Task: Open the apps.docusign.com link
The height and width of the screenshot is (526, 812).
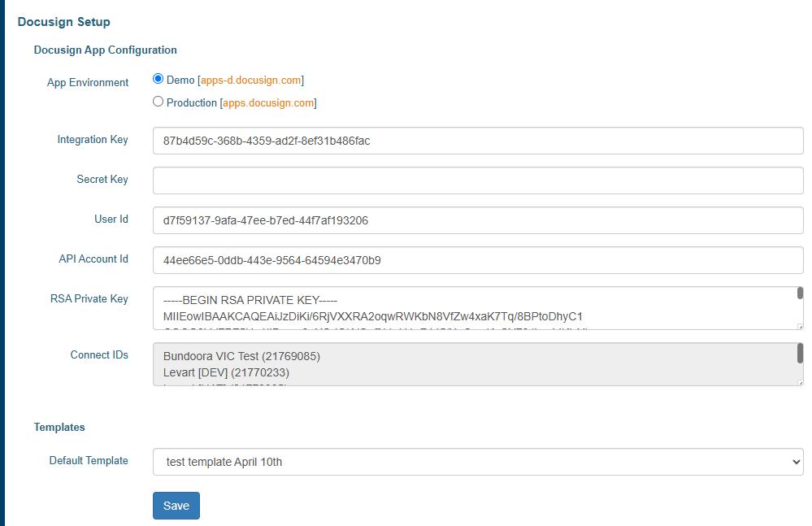Action: point(268,103)
